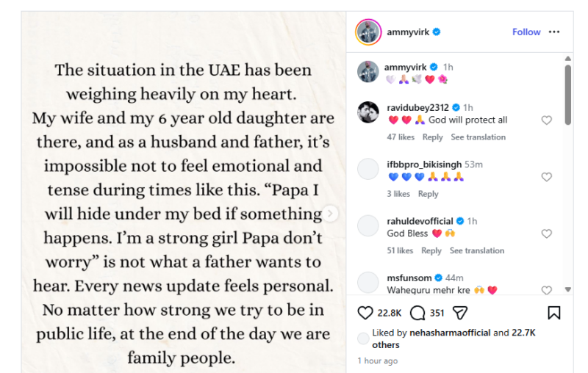Open ammyvirk's profile picture in header
588x373 pixels.
[368, 32]
